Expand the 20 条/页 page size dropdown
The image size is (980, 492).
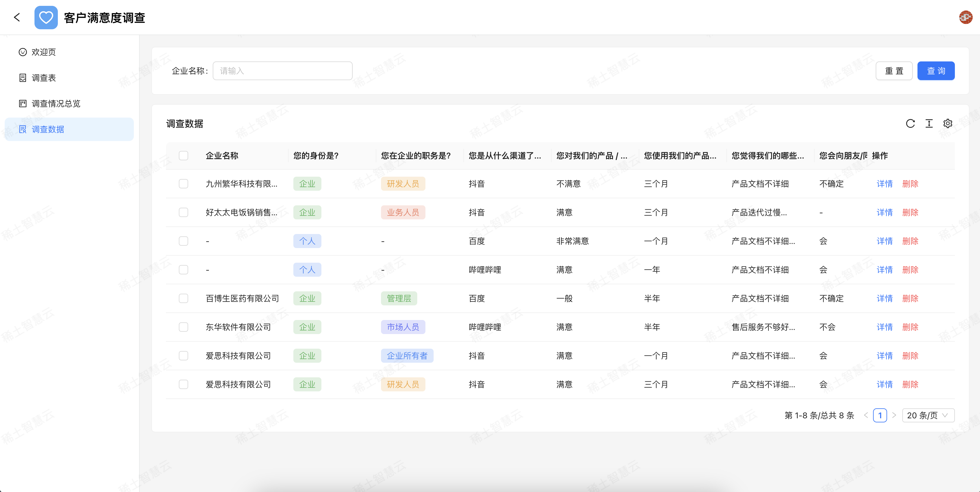pyautogui.click(x=928, y=415)
